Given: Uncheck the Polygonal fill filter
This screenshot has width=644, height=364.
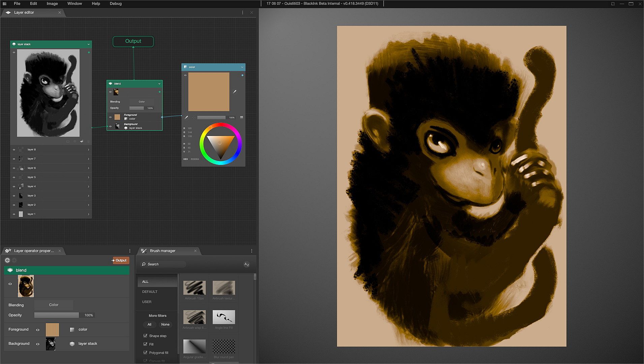Looking at the screenshot, I should 145,353.
